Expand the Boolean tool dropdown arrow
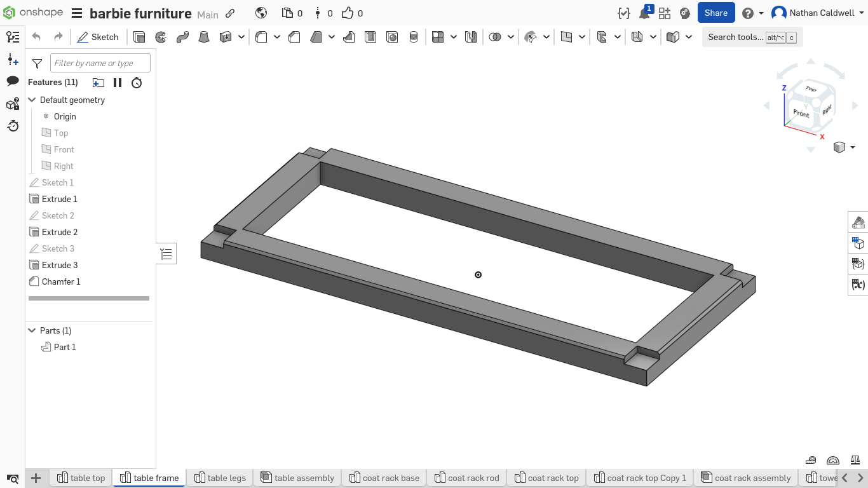This screenshot has height=488, width=868. tap(511, 37)
